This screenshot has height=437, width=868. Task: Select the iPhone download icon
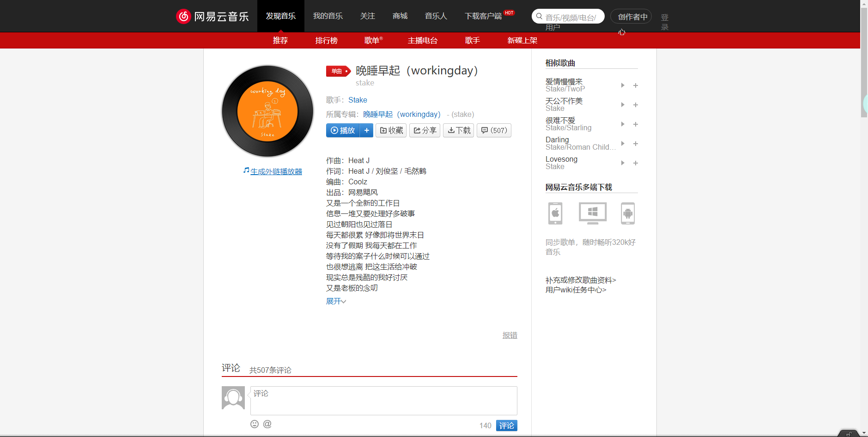click(x=555, y=213)
